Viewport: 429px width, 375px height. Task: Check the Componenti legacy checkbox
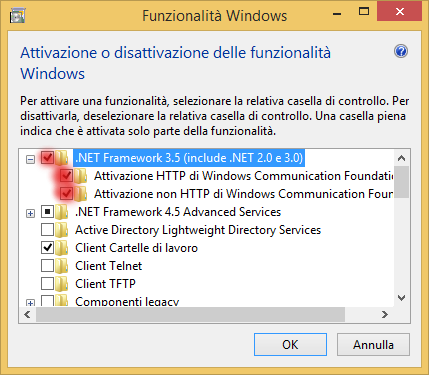(x=47, y=301)
